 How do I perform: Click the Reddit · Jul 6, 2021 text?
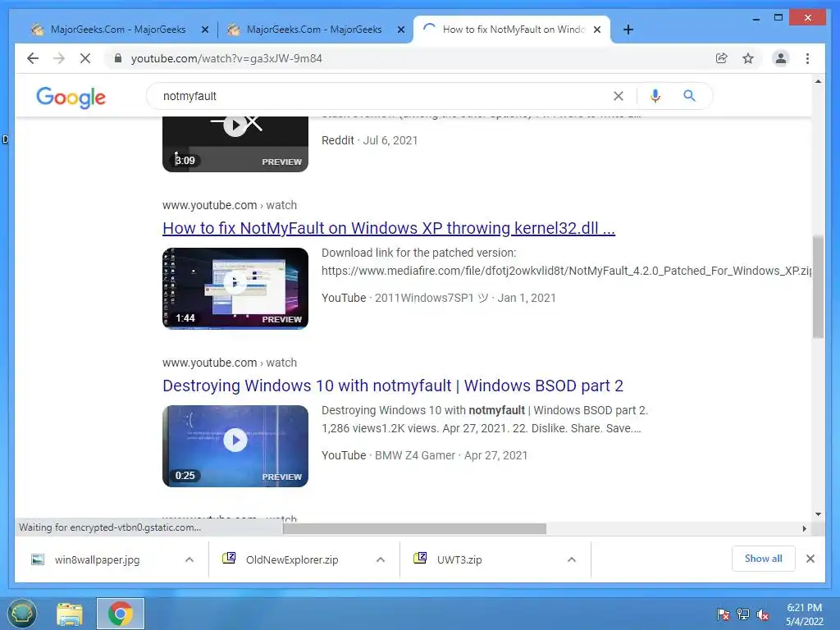click(x=370, y=140)
